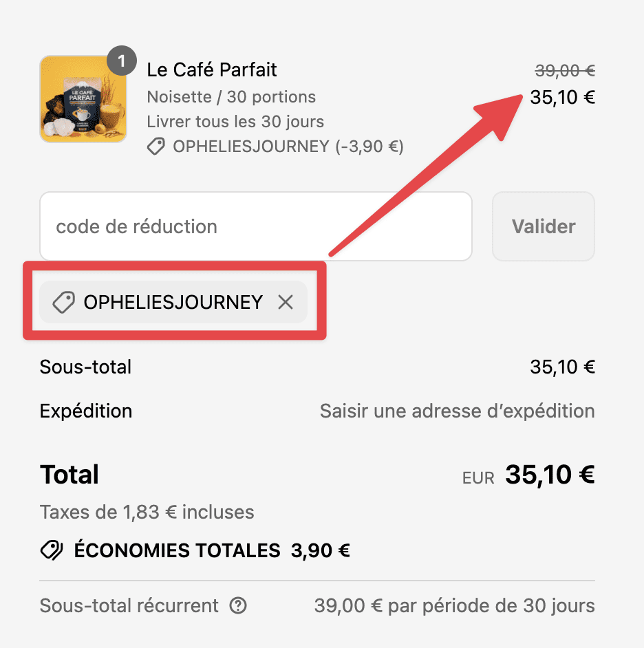Click the Sous-total récurrent label

[x=129, y=605]
